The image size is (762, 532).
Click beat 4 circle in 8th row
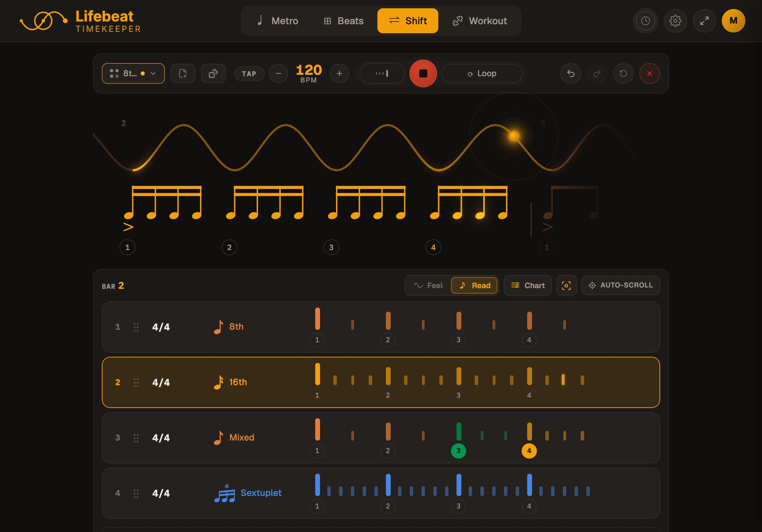click(x=529, y=340)
